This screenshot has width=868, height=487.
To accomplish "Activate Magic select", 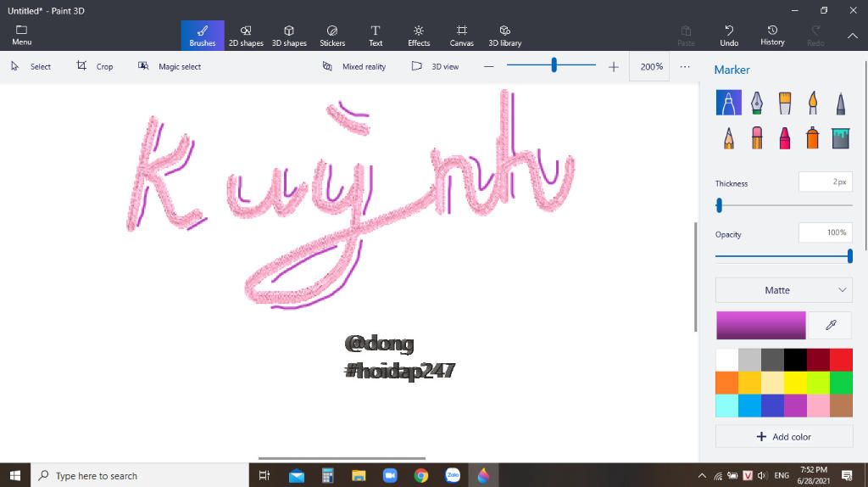I will point(170,66).
